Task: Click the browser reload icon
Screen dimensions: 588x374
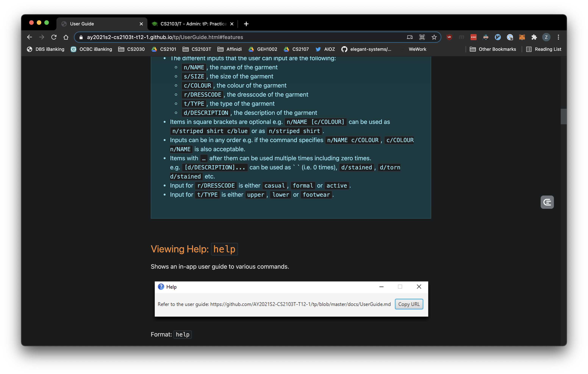Action: [x=54, y=37]
